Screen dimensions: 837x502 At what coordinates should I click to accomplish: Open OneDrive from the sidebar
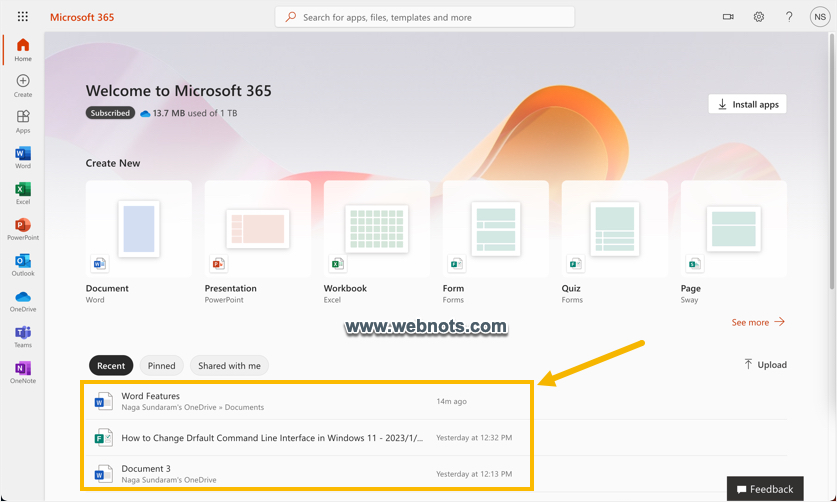click(23, 301)
